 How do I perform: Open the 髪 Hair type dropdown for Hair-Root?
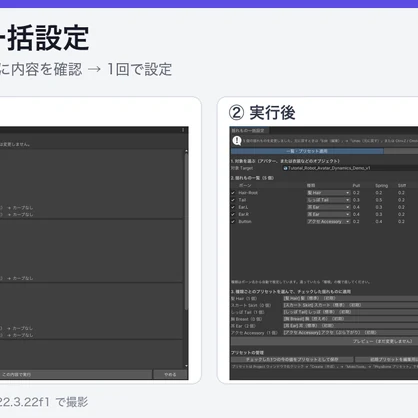click(x=328, y=193)
